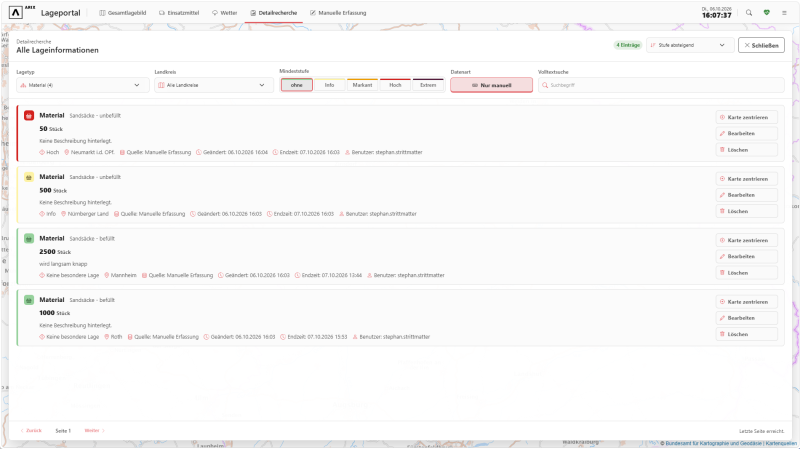Click the 'wird langsam knapp' description text
The width and height of the screenshot is (800, 449).
tap(63, 264)
